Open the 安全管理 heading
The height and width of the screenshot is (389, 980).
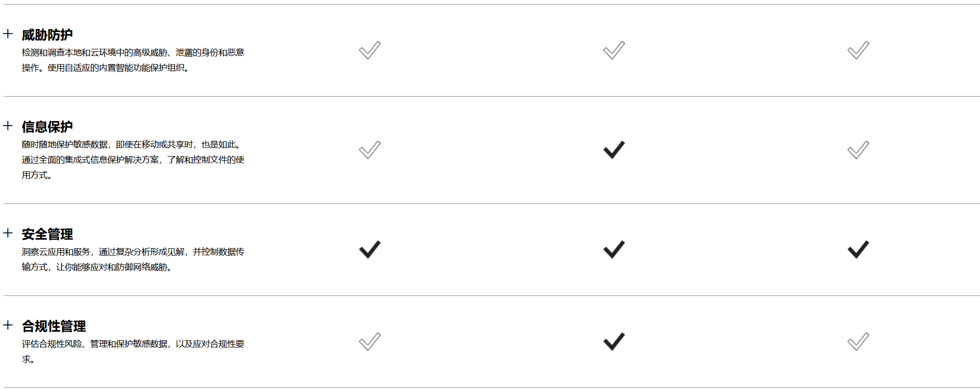[x=47, y=234]
